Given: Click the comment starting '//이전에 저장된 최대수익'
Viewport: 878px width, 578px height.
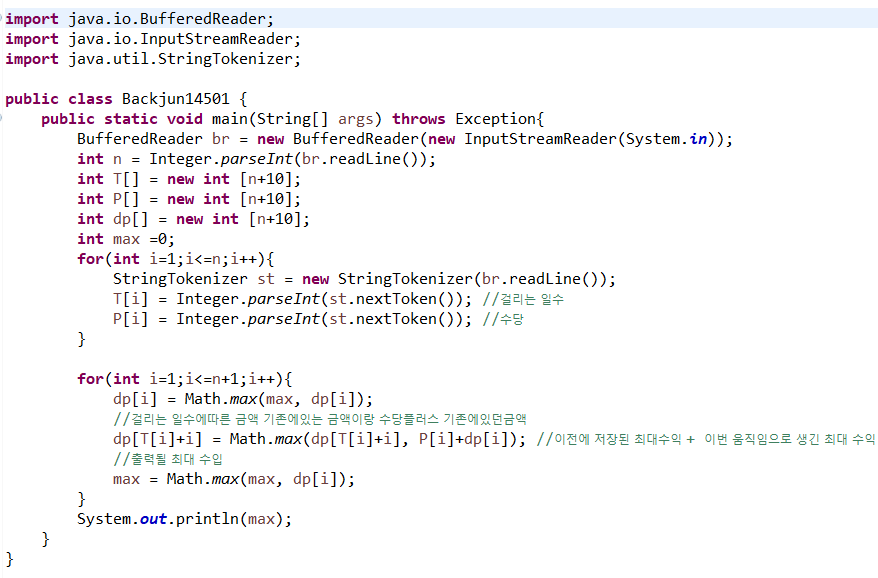Looking at the screenshot, I should pos(707,439).
